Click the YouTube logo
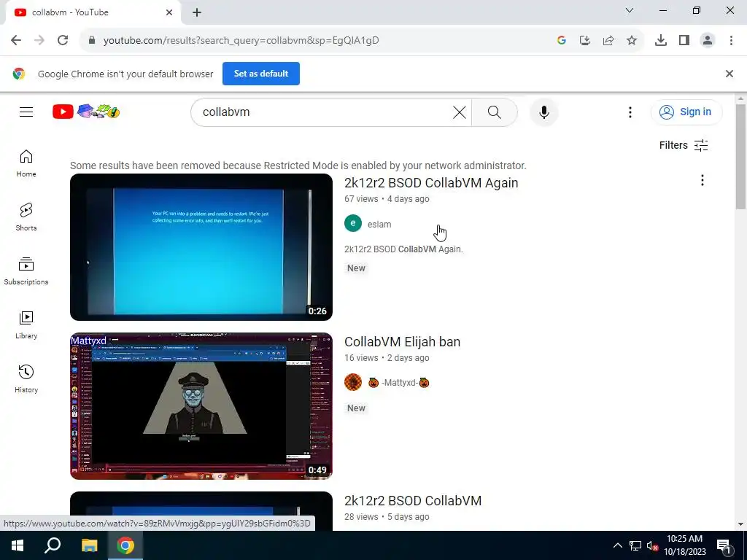Image resolution: width=747 pixels, height=560 pixels. pos(86,112)
